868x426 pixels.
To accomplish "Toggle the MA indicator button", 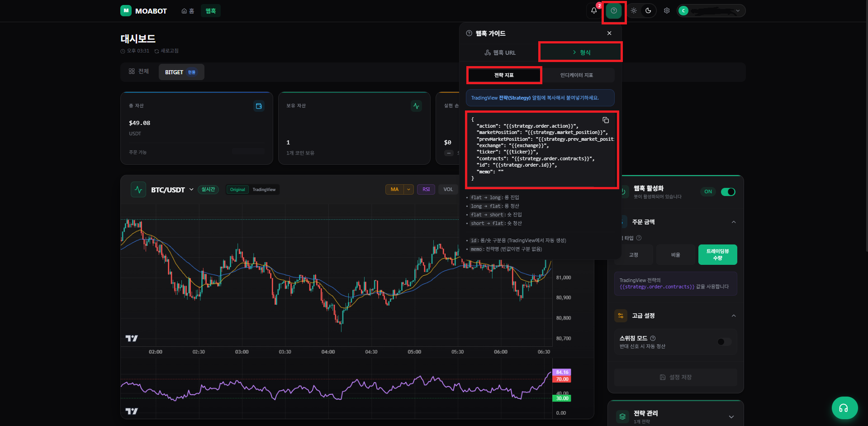I will (394, 189).
